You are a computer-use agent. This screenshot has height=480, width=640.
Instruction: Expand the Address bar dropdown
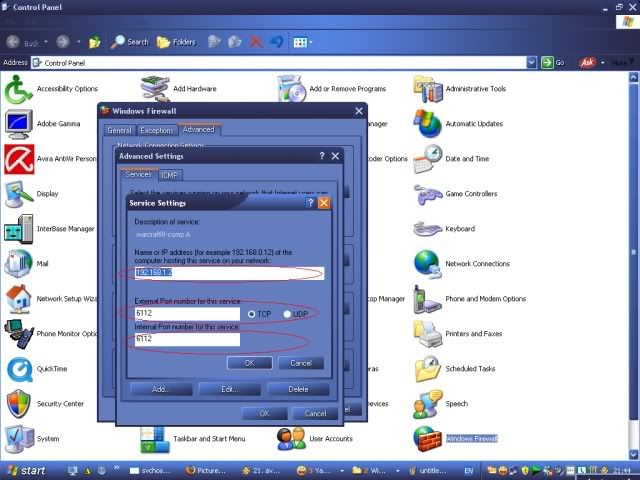pos(531,62)
